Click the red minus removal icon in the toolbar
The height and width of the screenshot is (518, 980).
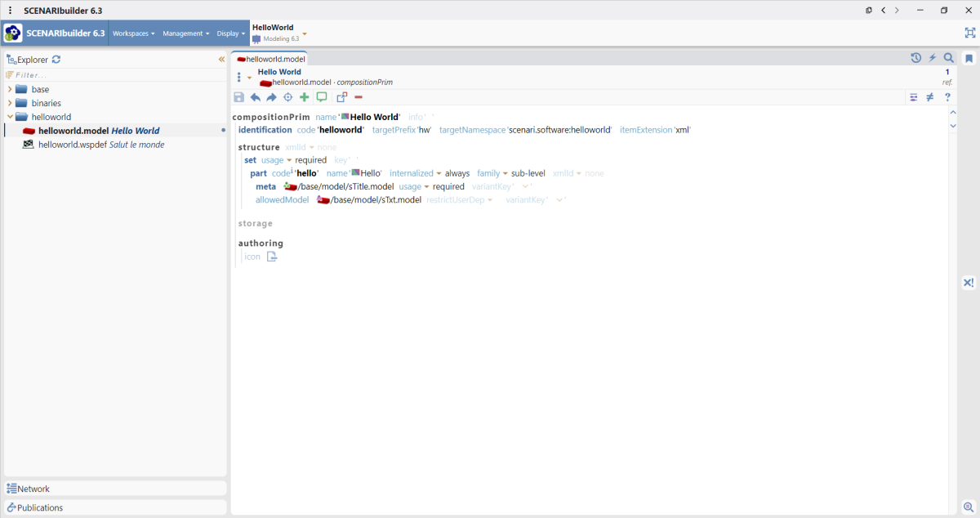[x=358, y=97]
